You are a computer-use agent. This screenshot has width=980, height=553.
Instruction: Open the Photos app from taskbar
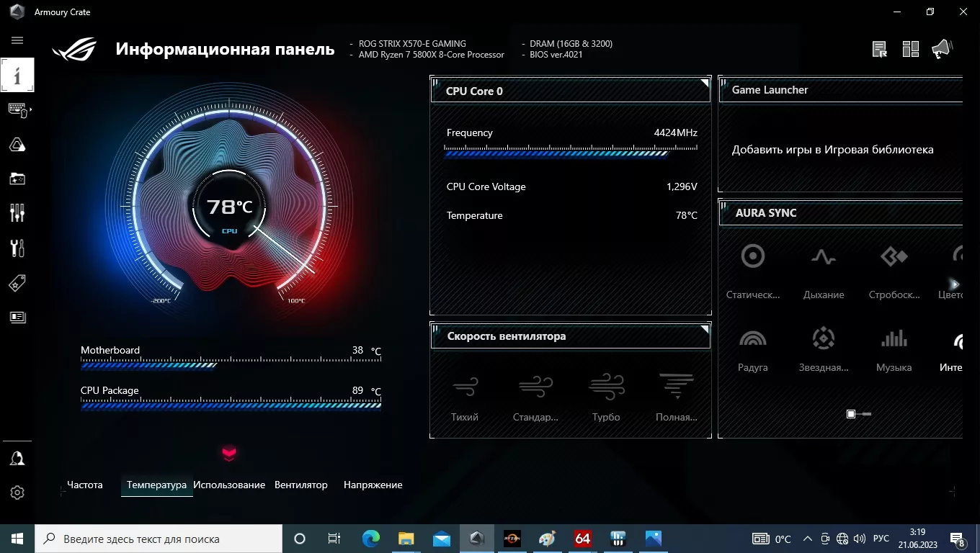tap(654, 539)
